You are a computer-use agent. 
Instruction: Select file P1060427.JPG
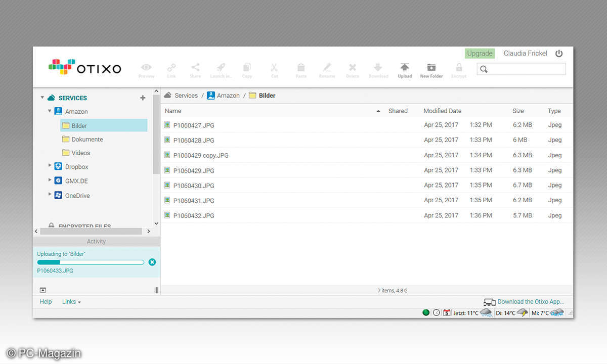pyautogui.click(x=194, y=125)
